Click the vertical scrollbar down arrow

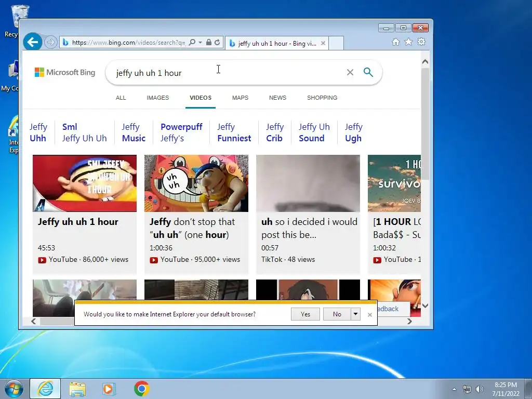[x=425, y=305]
